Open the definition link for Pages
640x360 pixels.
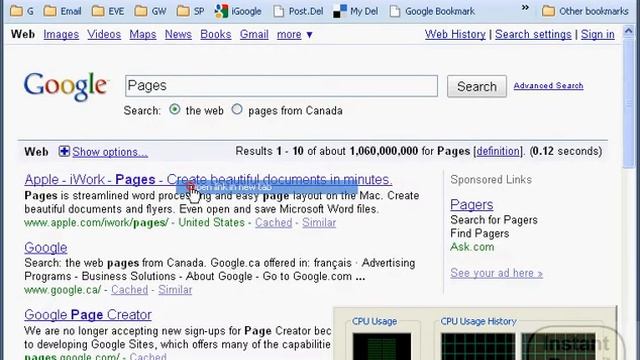tap(498, 151)
